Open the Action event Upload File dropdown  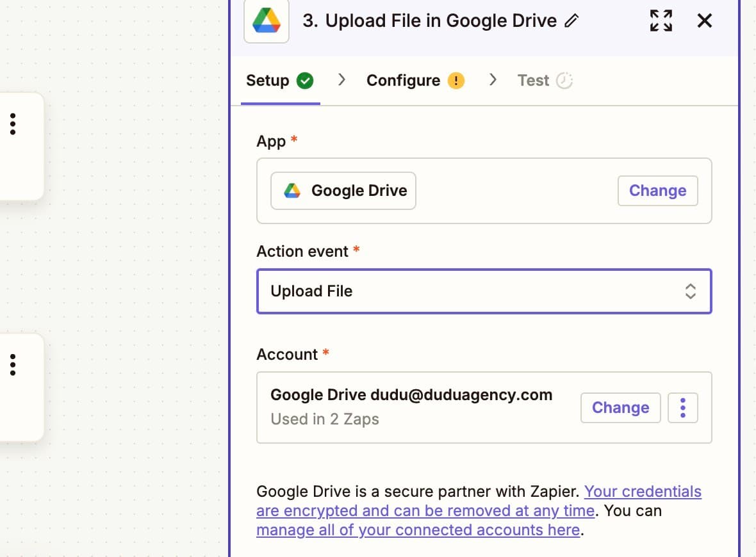(x=484, y=291)
